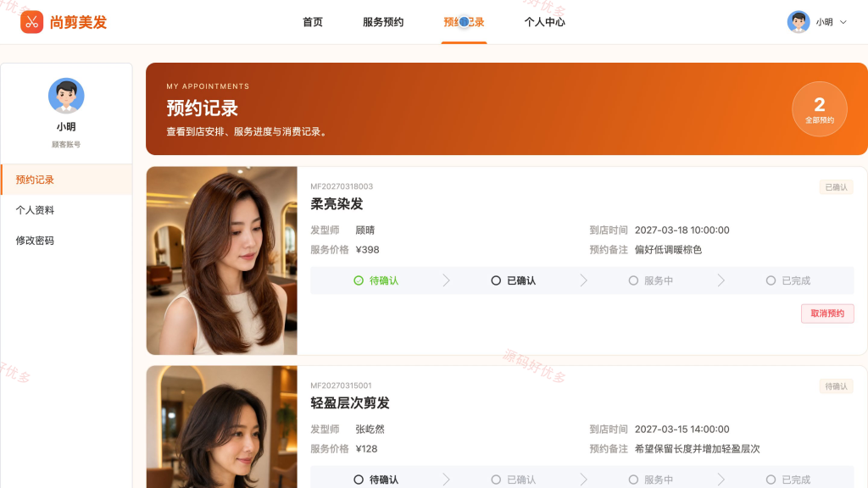Click the 已确认 step circle for 柔亮染发

[x=496, y=280]
